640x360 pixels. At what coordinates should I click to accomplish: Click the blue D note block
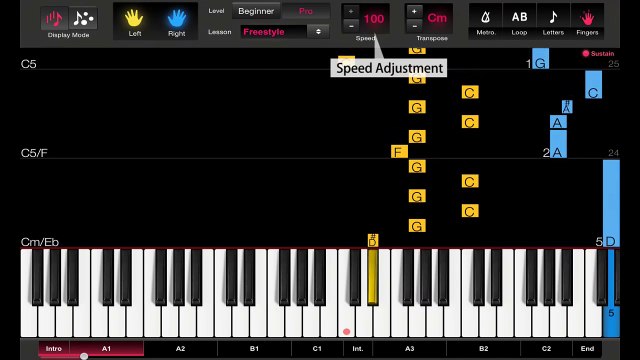pos(611,204)
